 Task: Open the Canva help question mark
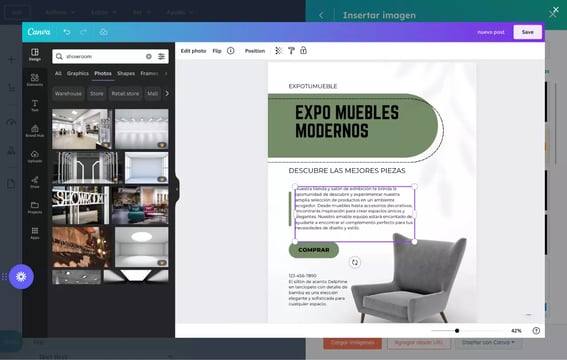[x=536, y=330]
